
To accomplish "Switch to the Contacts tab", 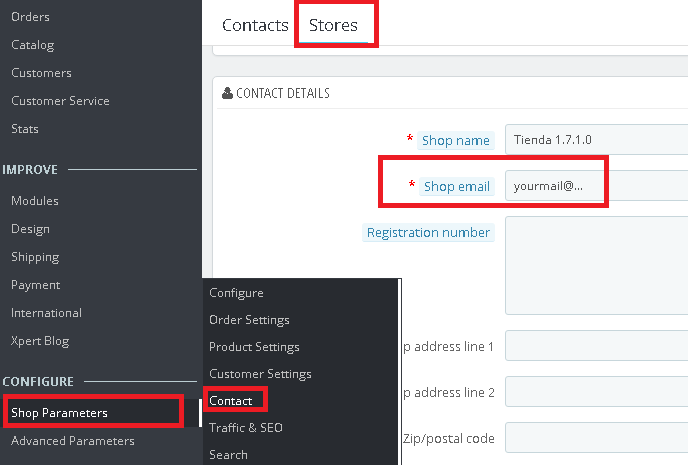I will point(255,25).
